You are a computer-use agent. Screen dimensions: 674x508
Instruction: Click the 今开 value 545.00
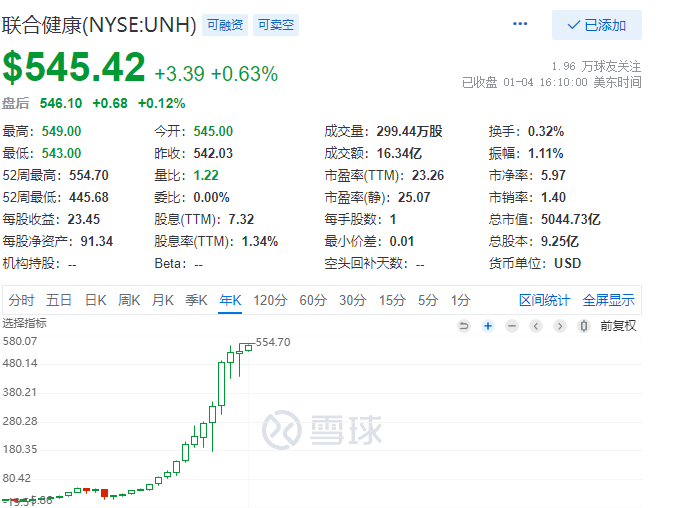pyautogui.click(x=213, y=132)
